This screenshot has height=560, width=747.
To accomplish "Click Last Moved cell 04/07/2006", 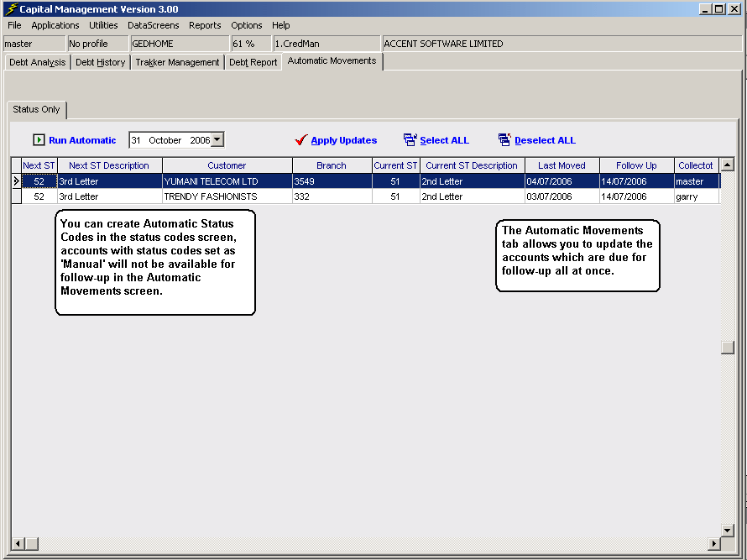I will [562, 181].
